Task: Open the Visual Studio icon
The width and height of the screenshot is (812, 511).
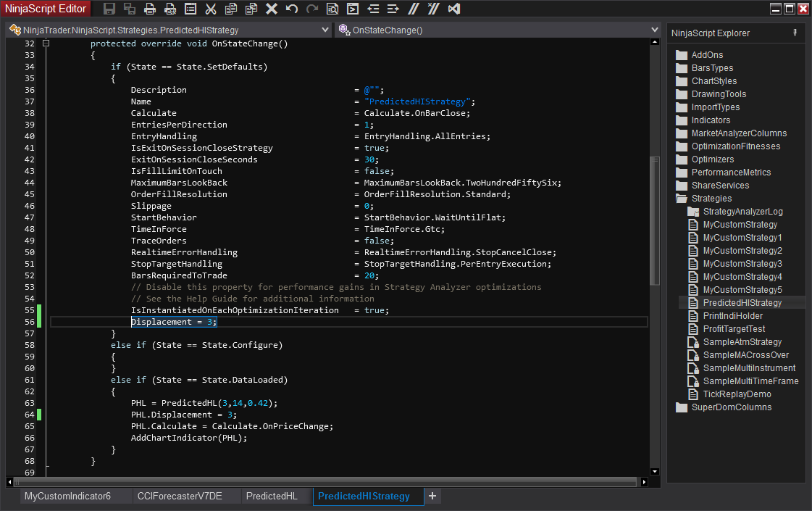Action: coord(454,9)
